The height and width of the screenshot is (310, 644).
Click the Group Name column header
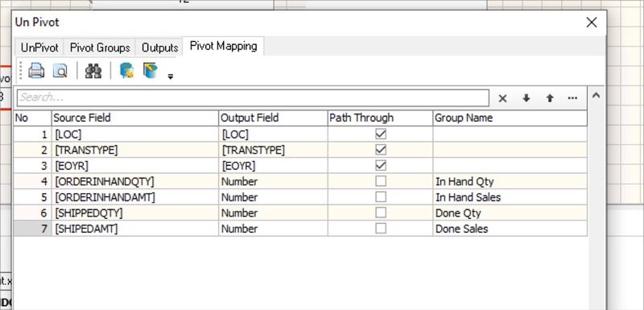point(510,118)
